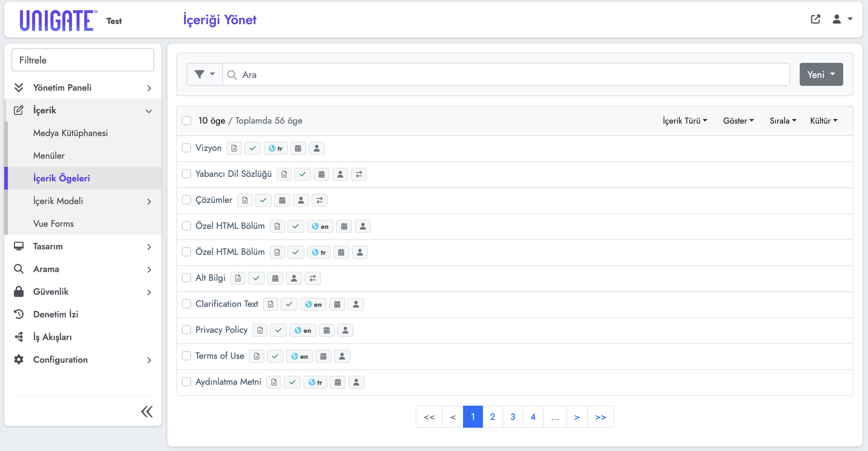Click the Ara search field
868x451 pixels.
point(506,74)
